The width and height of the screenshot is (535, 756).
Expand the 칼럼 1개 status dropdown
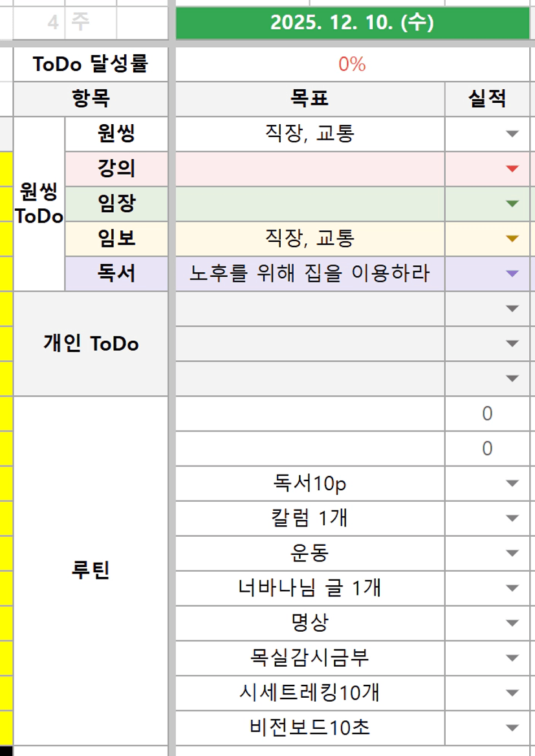pyautogui.click(x=512, y=519)
